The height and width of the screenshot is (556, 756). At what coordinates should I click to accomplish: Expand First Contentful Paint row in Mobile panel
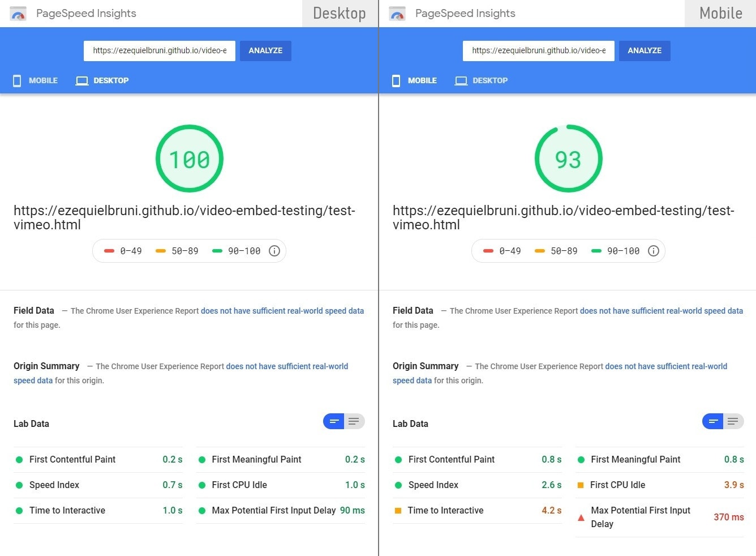478,460
